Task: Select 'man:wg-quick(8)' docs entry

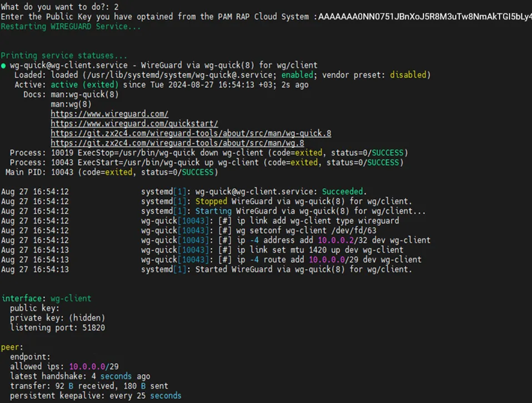Action: pyautogui.click(x=84, y=94)
